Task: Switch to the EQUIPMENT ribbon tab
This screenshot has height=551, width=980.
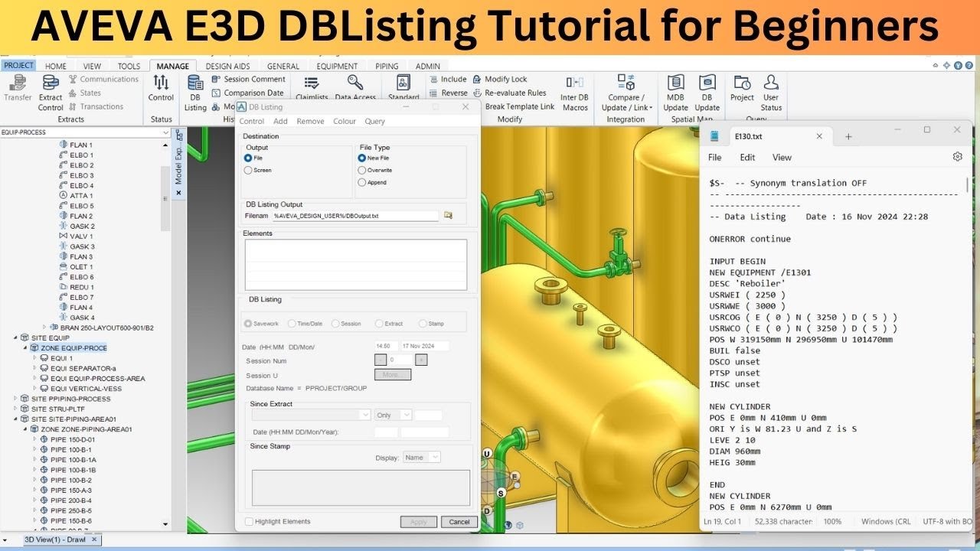Action: click(337, 66)
